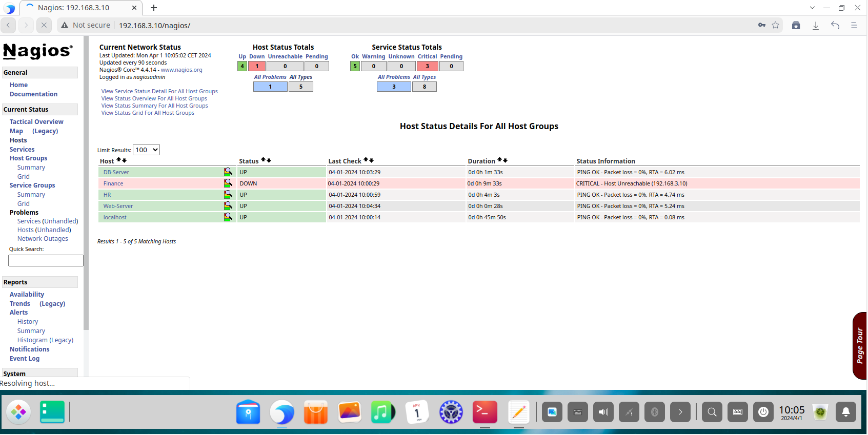Open the Limit Results dropdown
Viewport: 868px width, 435px height.
pyautogui.click(x=146, y=150)
